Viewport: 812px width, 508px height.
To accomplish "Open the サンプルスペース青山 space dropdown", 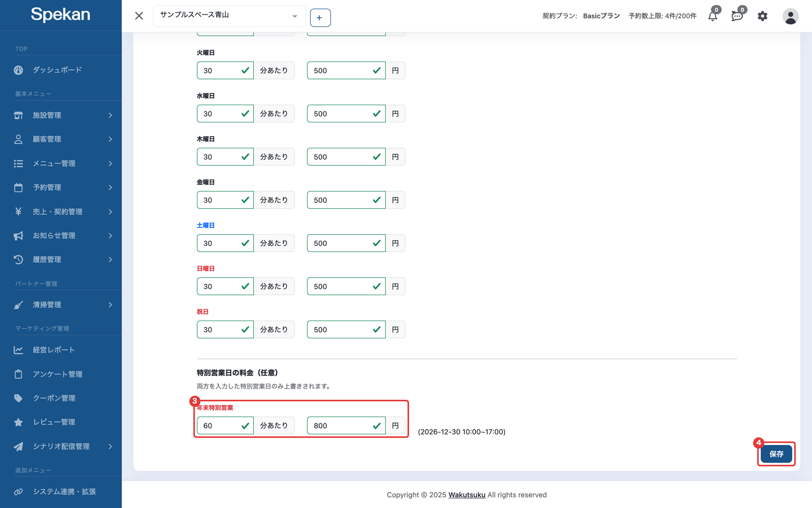I will [229, 16].
